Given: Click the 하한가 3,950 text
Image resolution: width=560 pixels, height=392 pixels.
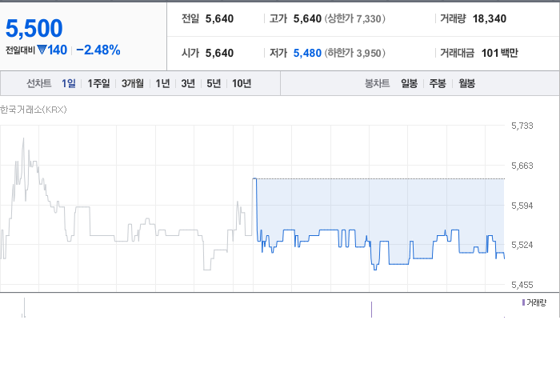Looking at the screenshot, I should click(355, 53).
